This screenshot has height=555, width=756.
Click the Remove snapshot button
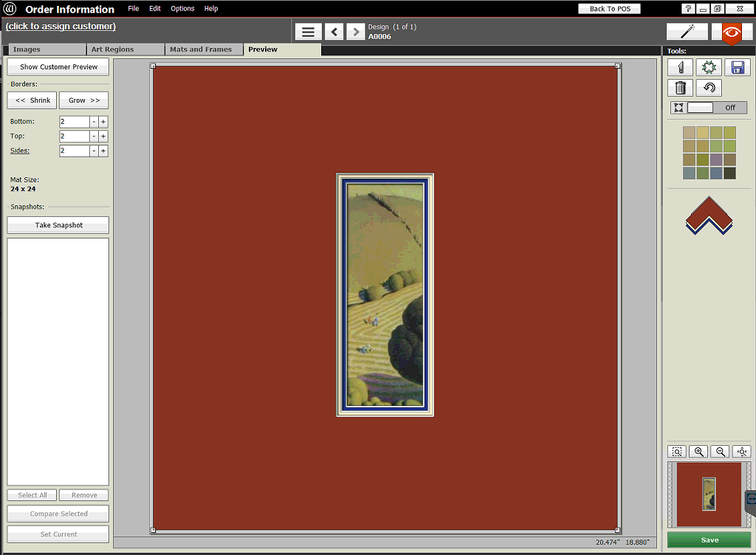[84, 494]
